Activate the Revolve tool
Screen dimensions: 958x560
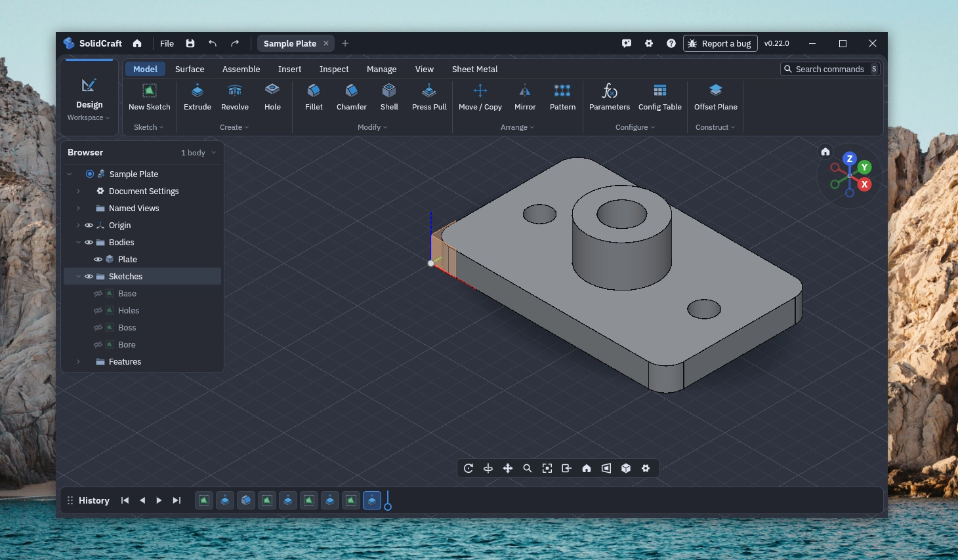(235, 97)
